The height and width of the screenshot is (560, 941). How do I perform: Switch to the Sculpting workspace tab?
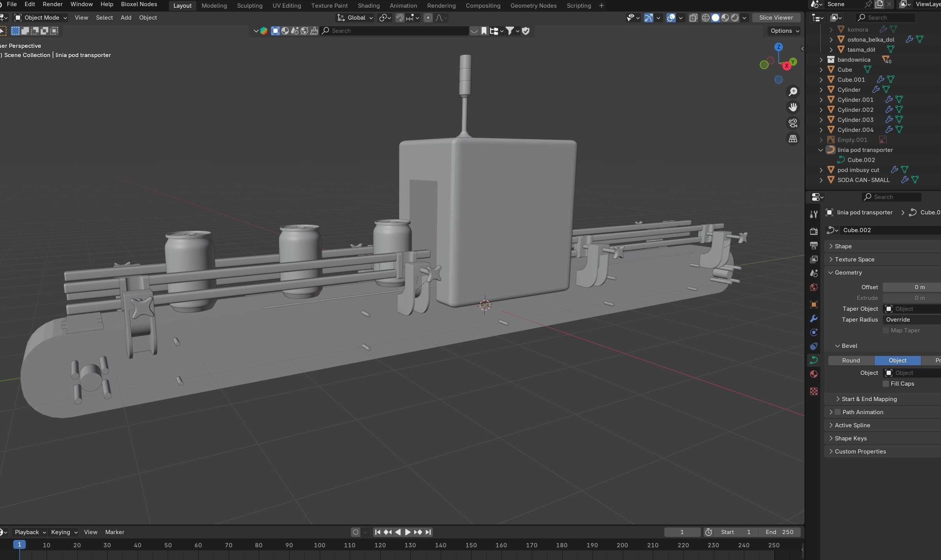click(x=250, y=6)
